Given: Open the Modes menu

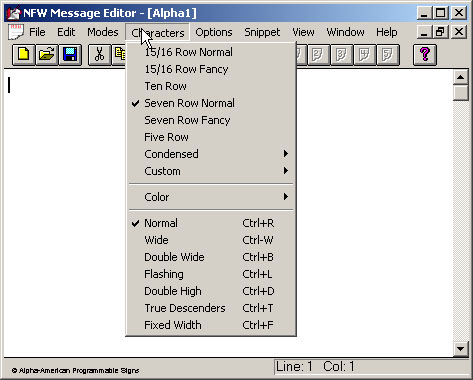Looking at the screenshot, I should [103, 32].
